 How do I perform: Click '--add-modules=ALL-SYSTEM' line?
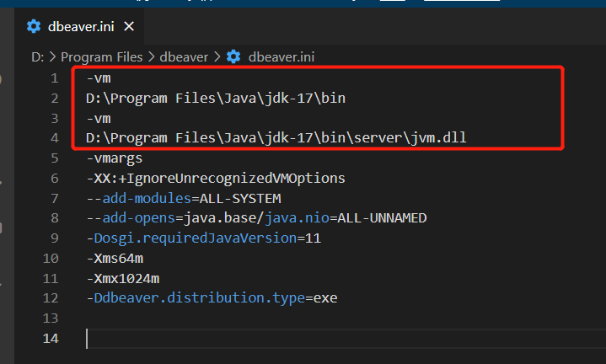click(x=184, y=198)
